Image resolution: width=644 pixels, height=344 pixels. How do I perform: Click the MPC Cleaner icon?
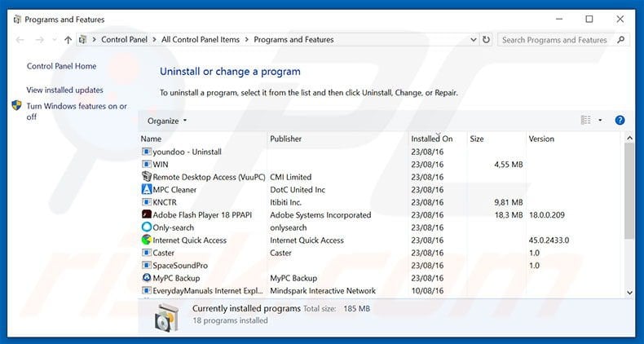coord(146,189)
